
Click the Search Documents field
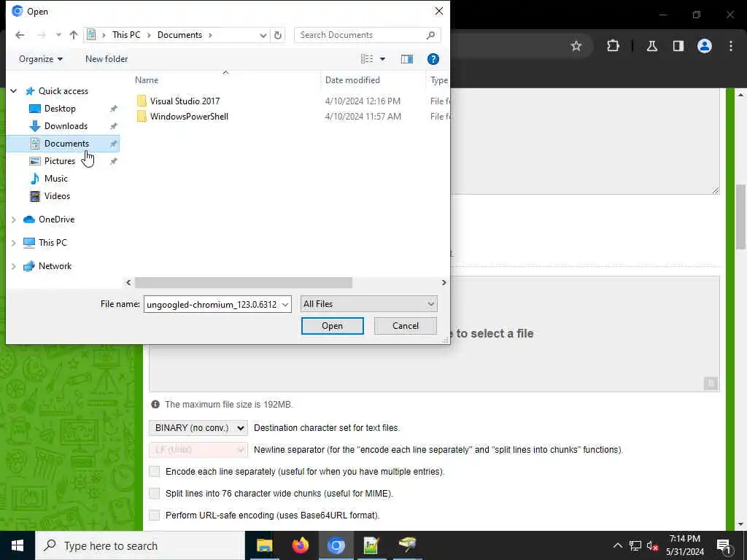[368, 35]
